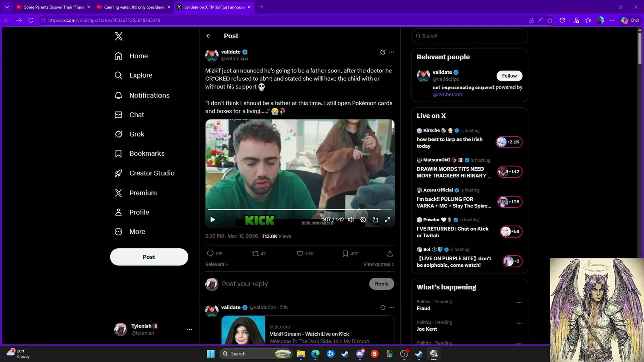Open the Mizkif Stream Kick link card

coord(308,330)
